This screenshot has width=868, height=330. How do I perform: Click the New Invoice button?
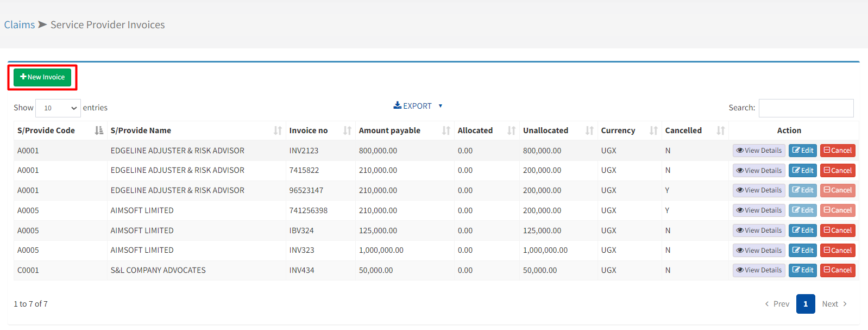click(x=42, y=77)
